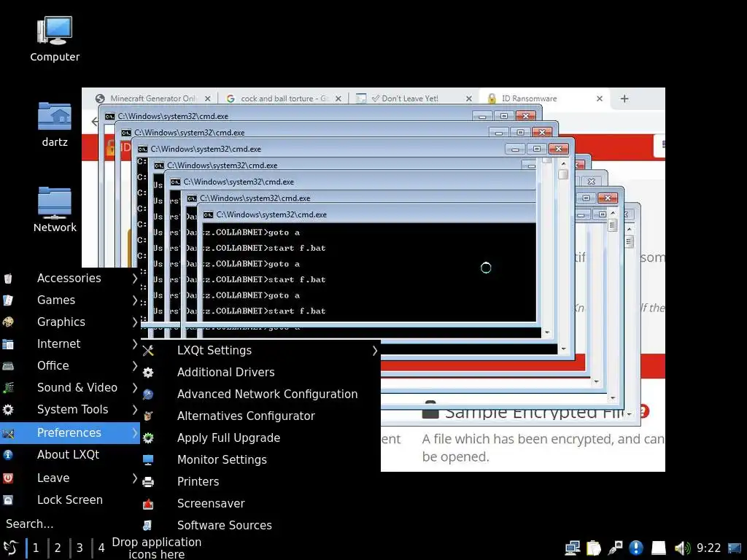747x560 pixels.
Task: Close the Minecraft Generator tab
Action: pos(208,98)
